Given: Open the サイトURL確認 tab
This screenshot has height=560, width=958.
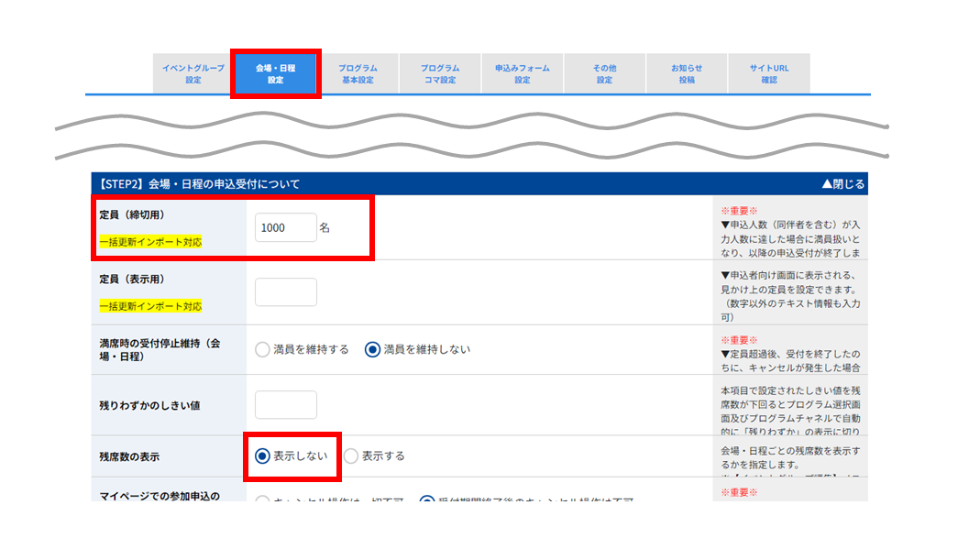Looking at the screenshot, I should (x=769, y=74).
